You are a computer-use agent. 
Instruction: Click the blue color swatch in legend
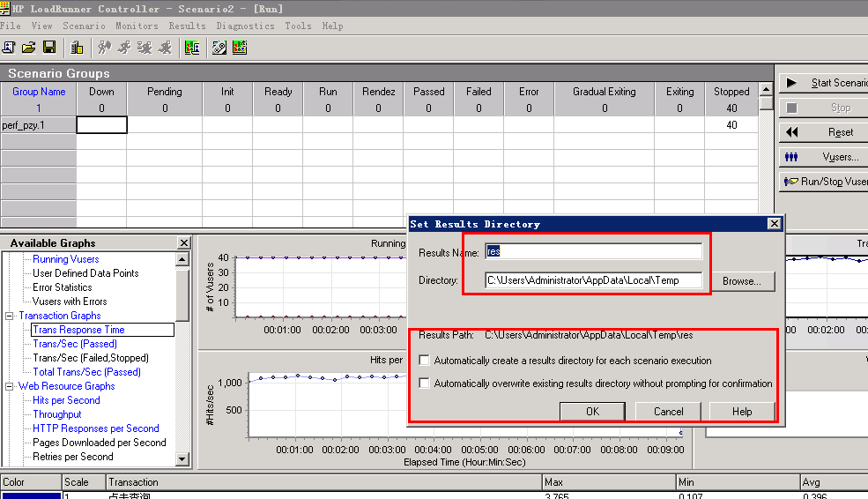31,495
